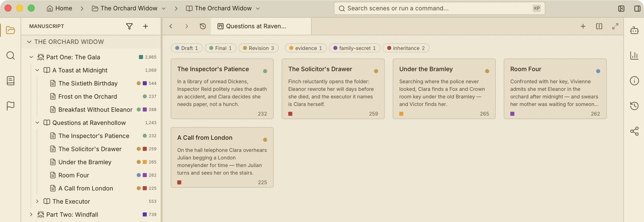The height and width of the screenshot is (222, 644).
Task: Focus the search scenes command field
Action: click(439, 8)
